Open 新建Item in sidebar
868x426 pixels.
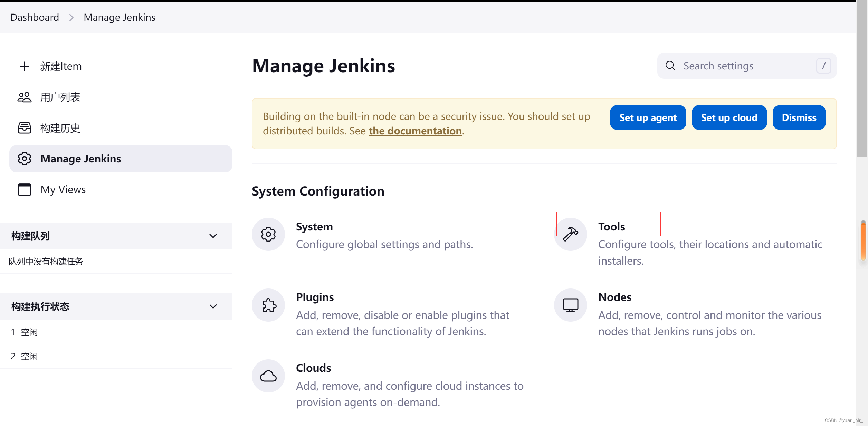121,66
